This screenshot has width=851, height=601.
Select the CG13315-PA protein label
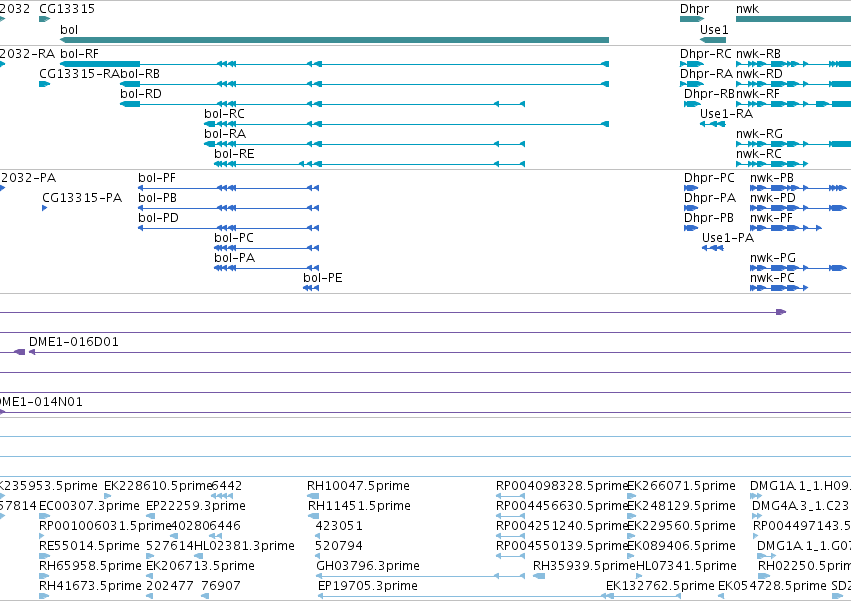click(82, 198)
